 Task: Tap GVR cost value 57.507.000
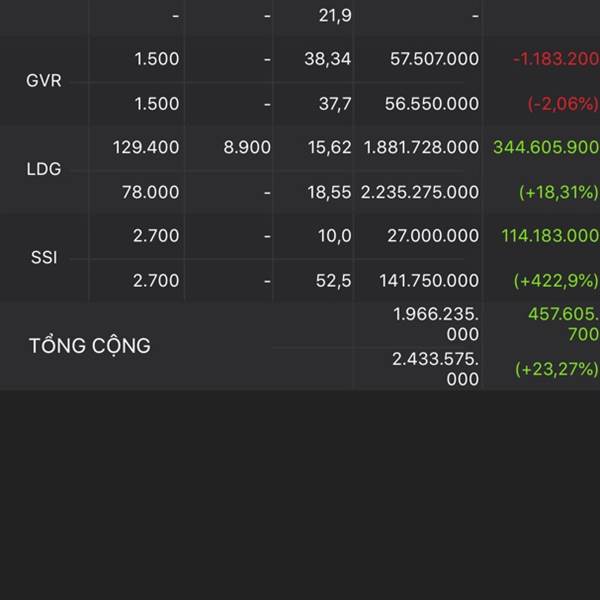click(x=434, y=59)
